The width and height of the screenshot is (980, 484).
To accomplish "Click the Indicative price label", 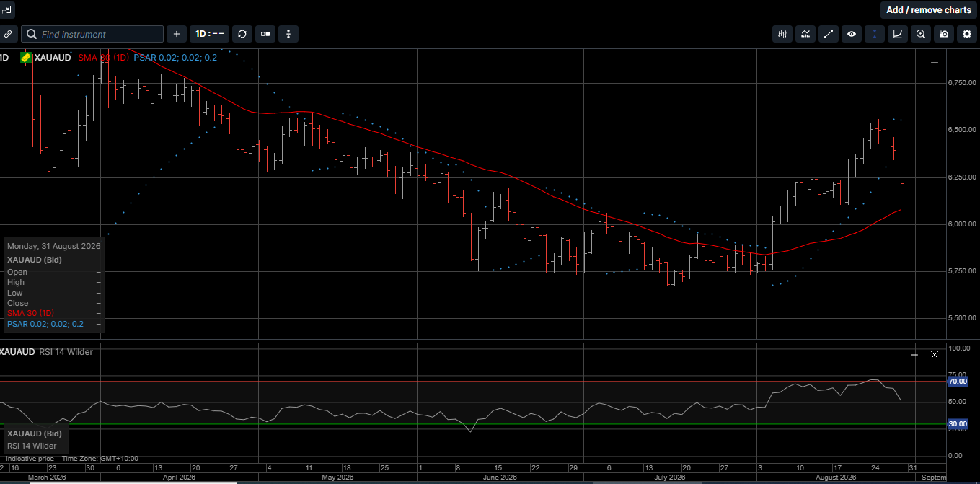I will 30,459.
